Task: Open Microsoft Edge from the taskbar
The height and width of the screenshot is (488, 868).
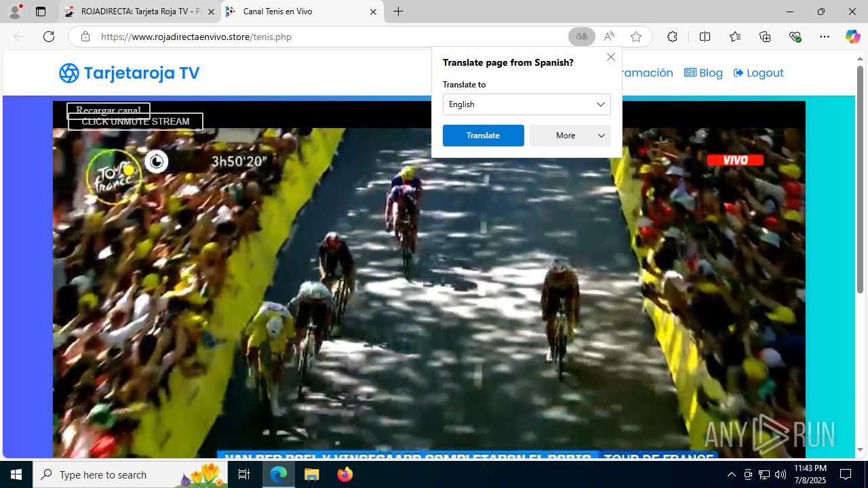Action: (x=279, y=474)
